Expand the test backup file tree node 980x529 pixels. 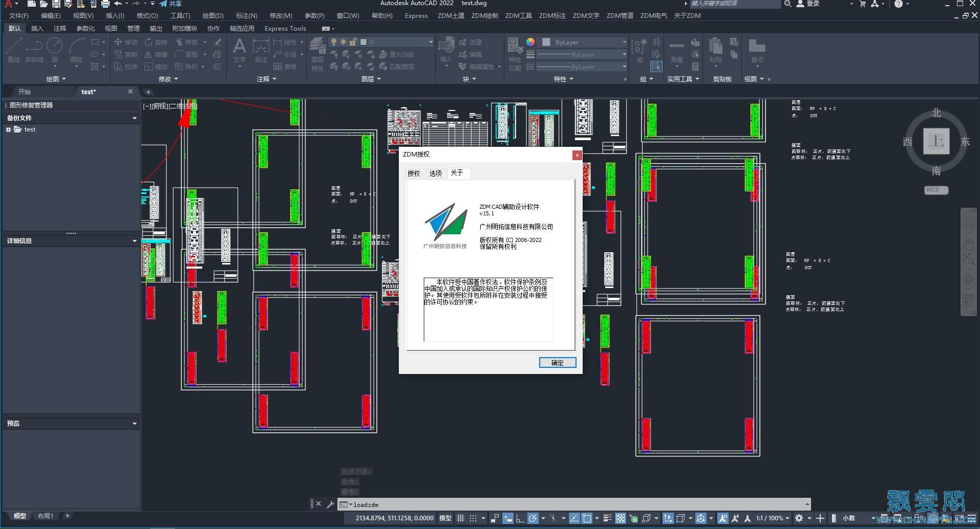[8, 129]
